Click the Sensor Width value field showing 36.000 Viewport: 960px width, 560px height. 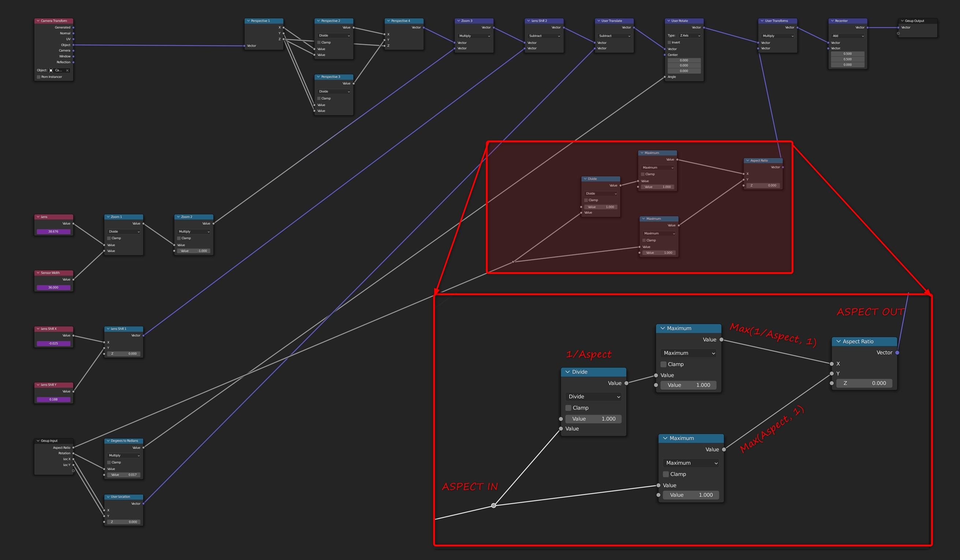pyautogui.click(x=53, y=287)
